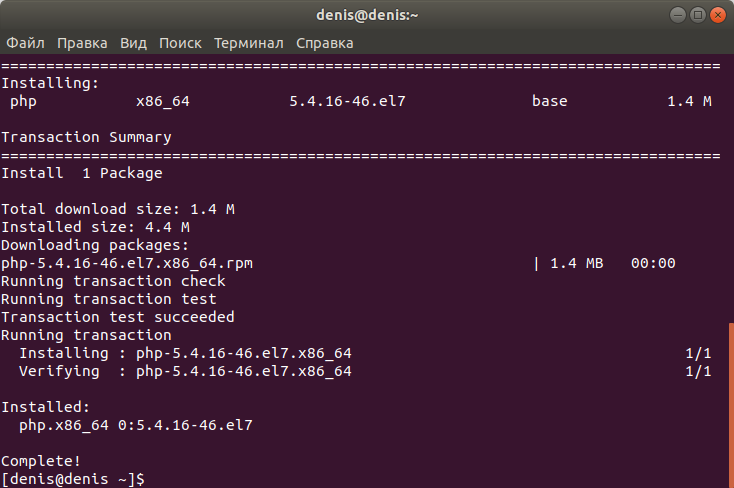The width and height of the screenshot is (734, 488).
Task: Click the "Verifying" php package line
Action: pyautogui.click(x=185, y=371)
